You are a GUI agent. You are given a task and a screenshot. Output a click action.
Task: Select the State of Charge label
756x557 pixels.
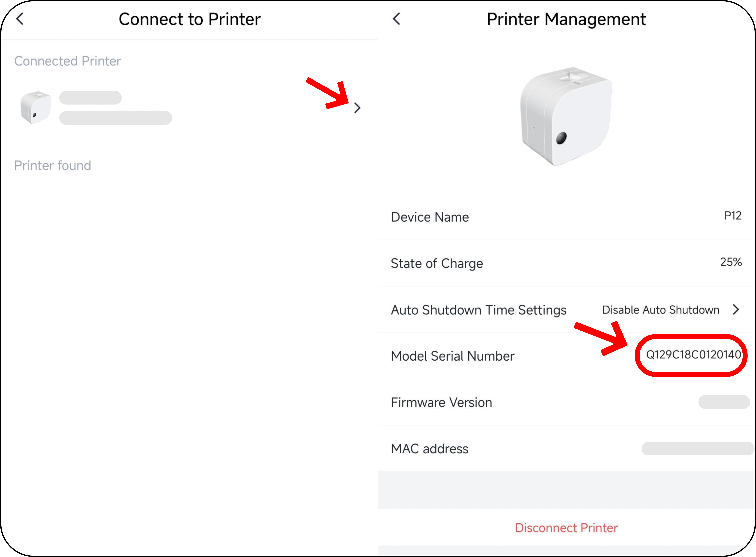[437, 264]
